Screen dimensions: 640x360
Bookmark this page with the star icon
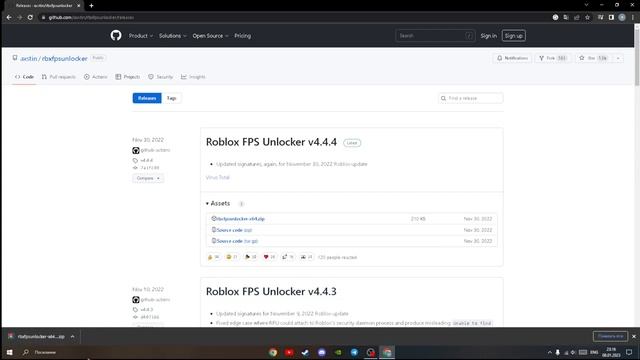click(x=587, y=18)
